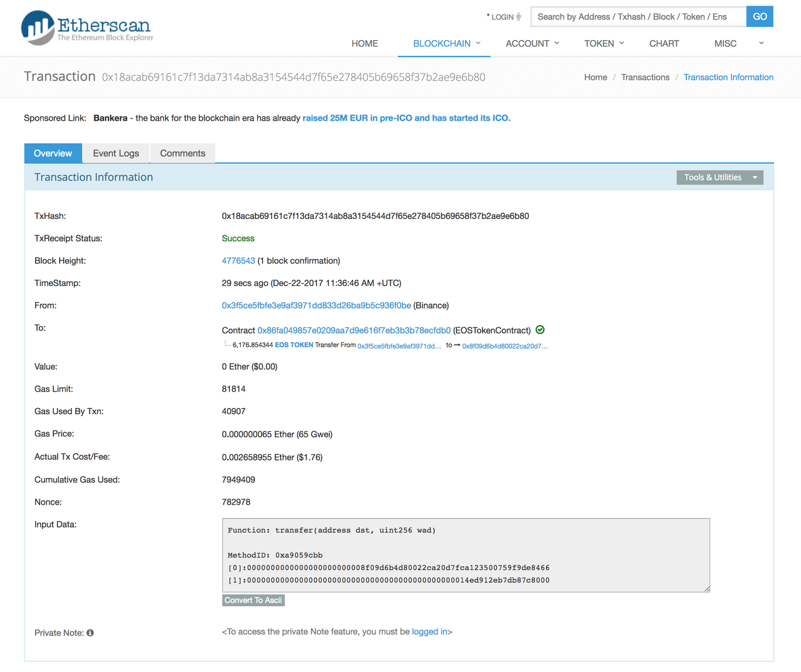Image resolution: width=801 pixels, height=672 pixels.
Task: Click the Gas Used value 40907
Action: click(233, 412)
